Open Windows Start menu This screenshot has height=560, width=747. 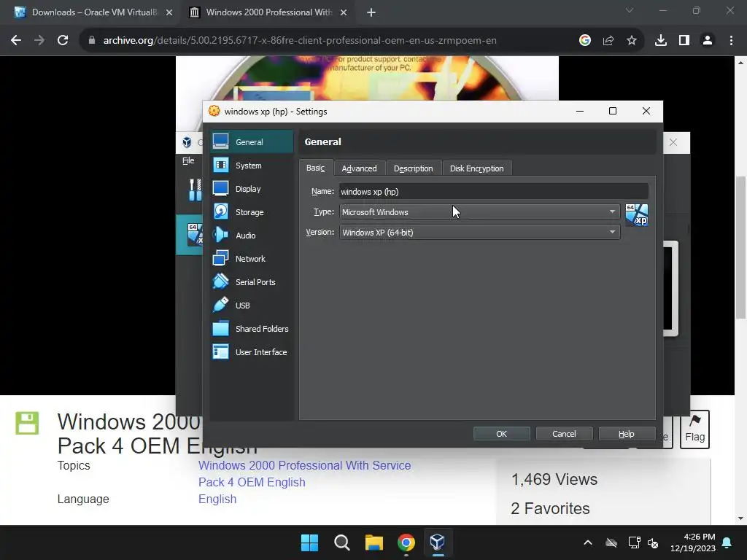(x=309, y=542)
